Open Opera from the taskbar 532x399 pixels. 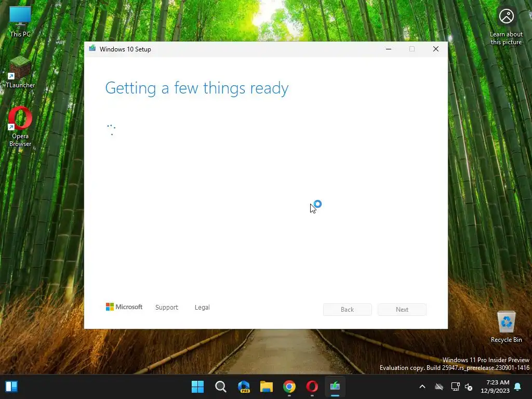coord(312,387)
